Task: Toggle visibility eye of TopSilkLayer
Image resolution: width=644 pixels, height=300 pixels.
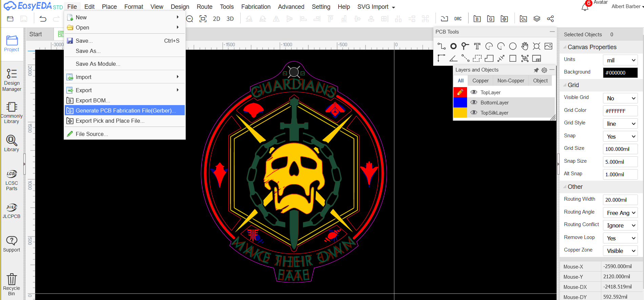Action: point(474,113)
